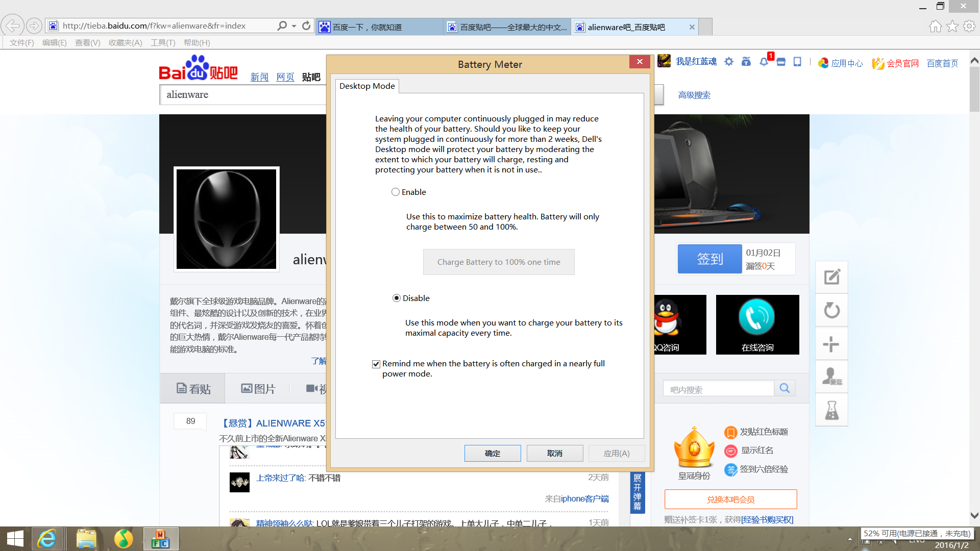The height and width of the screenshot is (551, 980).
Task: Click the online consultation phone icon
Action: coord(757,317)
